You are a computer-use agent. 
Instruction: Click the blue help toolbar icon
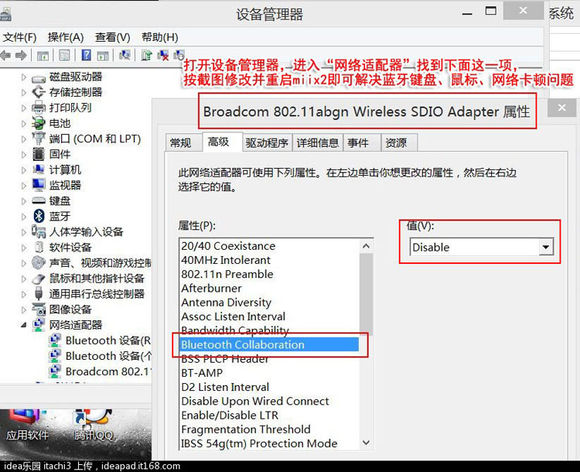pyautogui.click(x=86, y=55)
